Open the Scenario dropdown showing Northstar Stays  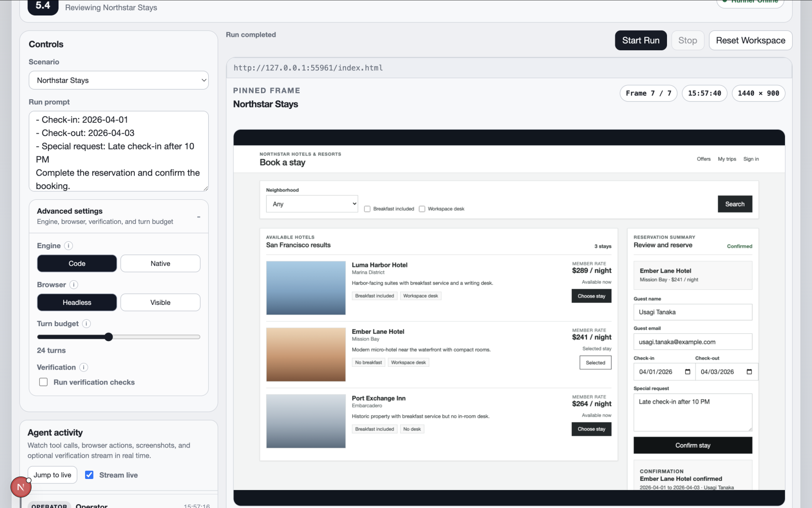pos(118,80)
